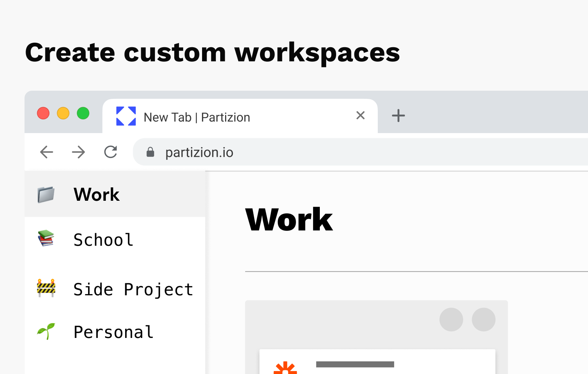Click the padlock icon in address bar
This screenshot has height=374, width=588.
pos(150,152)
